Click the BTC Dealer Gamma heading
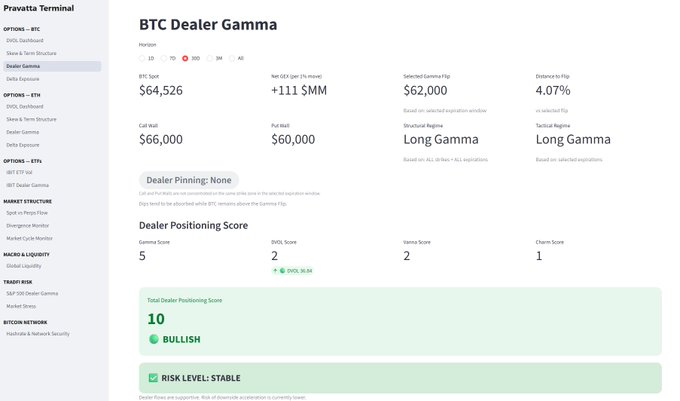This screenshot has width=680, height=401. point(208,24)
